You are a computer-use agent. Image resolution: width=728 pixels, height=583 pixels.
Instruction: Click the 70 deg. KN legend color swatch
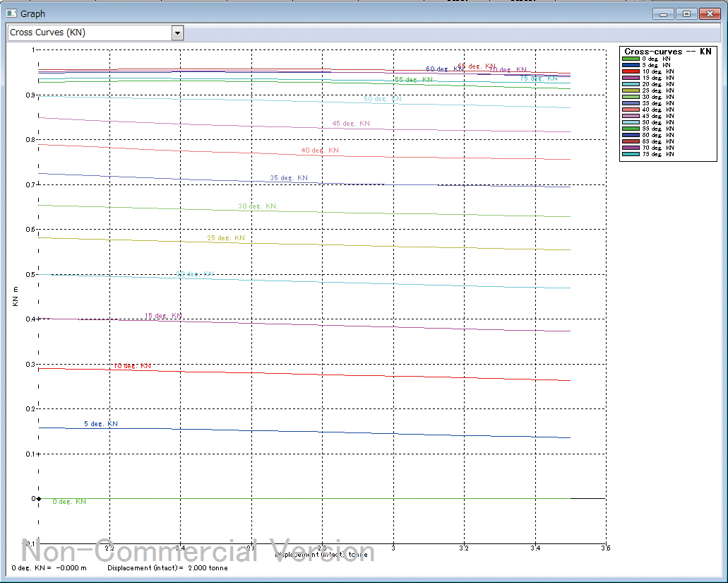click(x=631, y=148)
